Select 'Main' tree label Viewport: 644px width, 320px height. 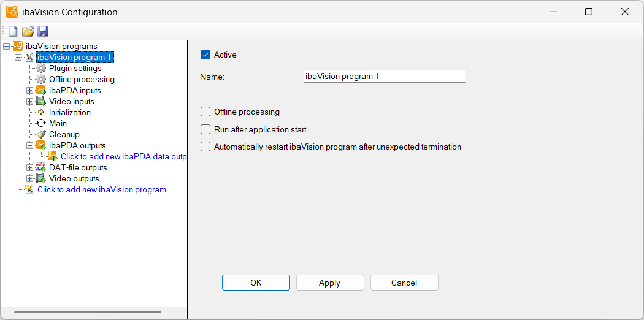point(58,123)
